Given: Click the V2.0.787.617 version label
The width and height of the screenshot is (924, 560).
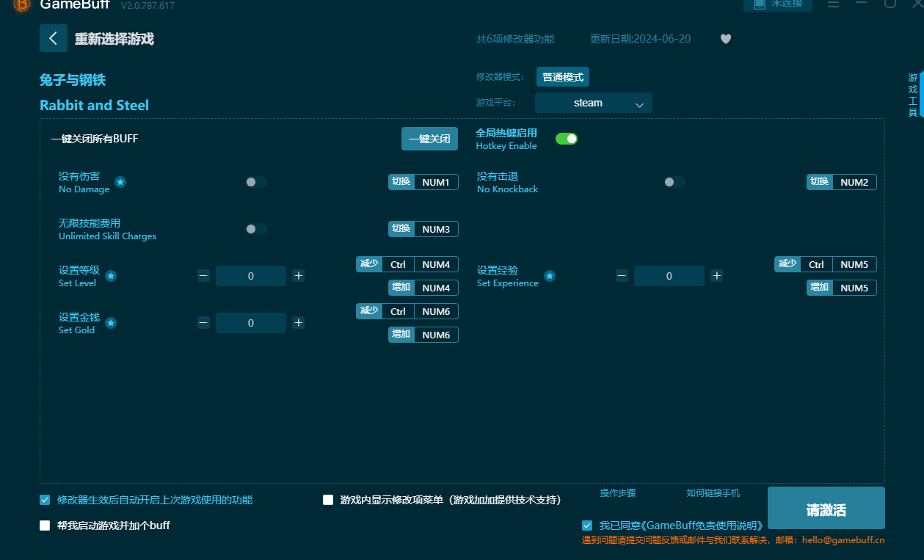Looking at the screenshot, I should 148,5.
